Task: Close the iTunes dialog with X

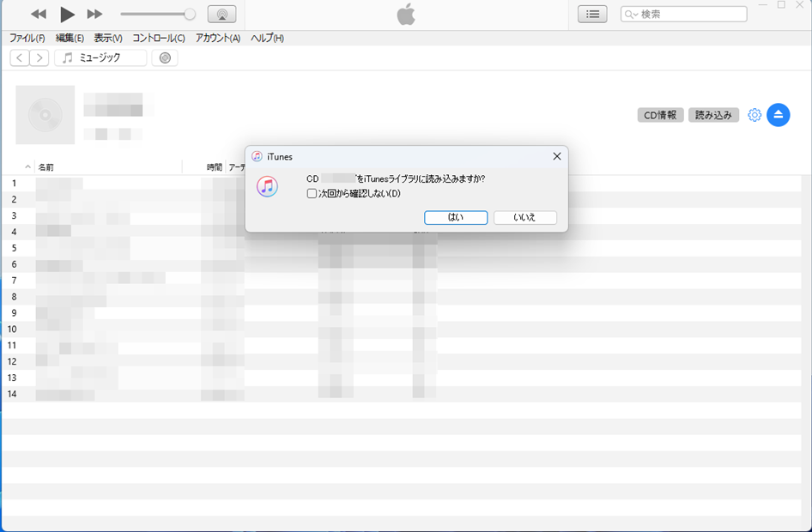Action: click(x=557, y=156)
